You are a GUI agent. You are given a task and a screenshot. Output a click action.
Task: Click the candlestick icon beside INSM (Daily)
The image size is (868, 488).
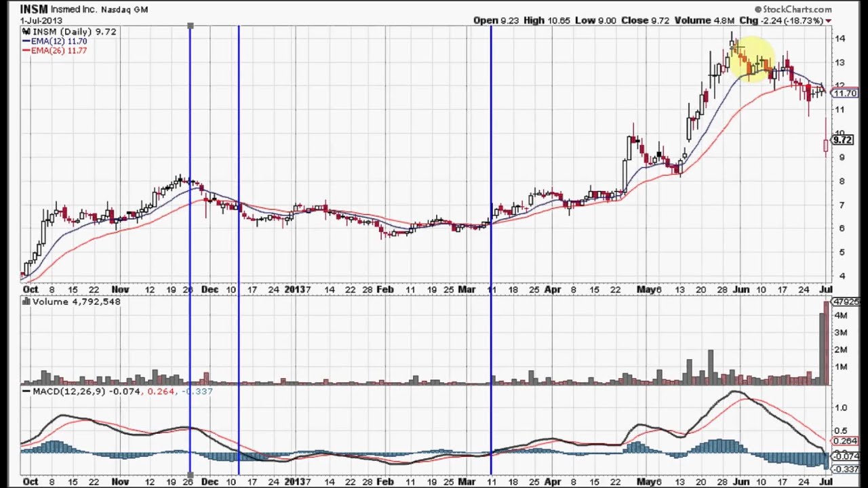tap(26, 32)
